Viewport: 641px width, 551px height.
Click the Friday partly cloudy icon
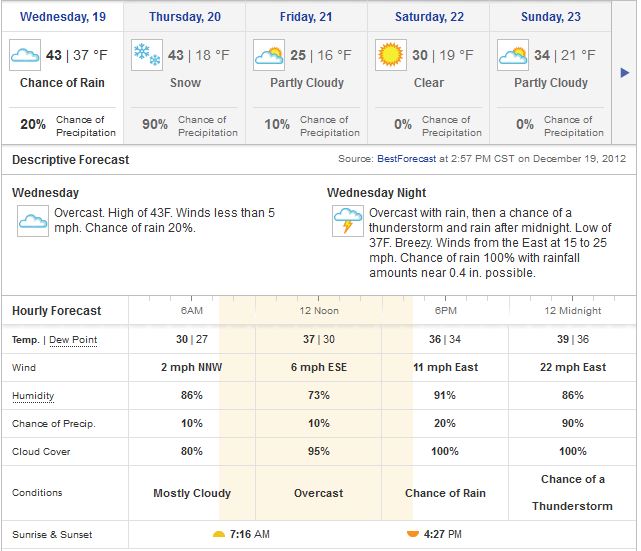coord(269,56)
